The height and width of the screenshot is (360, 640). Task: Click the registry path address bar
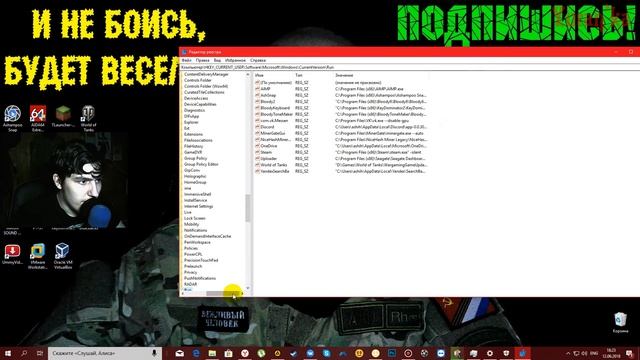(x=410, y=67)
